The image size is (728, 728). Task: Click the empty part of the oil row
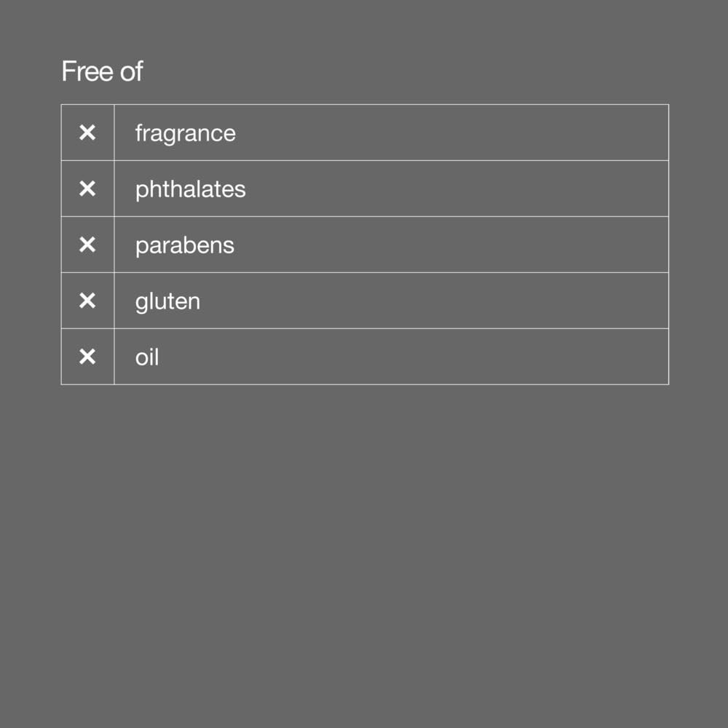tap(451, 357)
